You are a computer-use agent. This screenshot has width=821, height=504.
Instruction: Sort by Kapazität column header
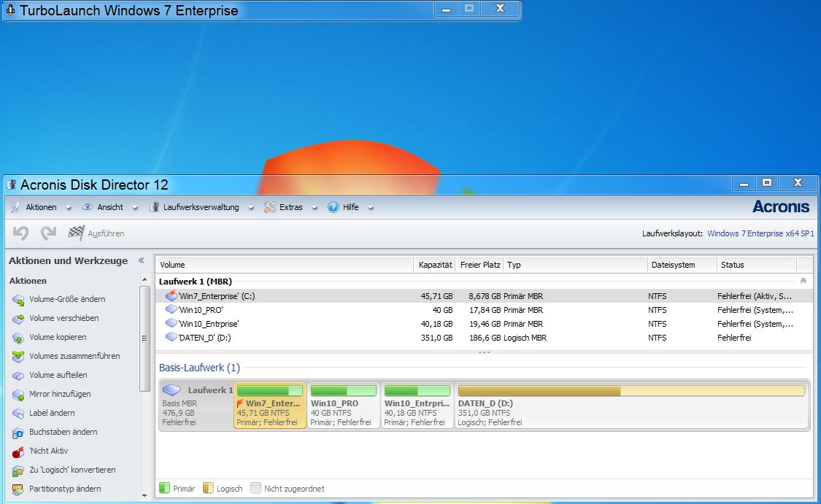point(435,265)
